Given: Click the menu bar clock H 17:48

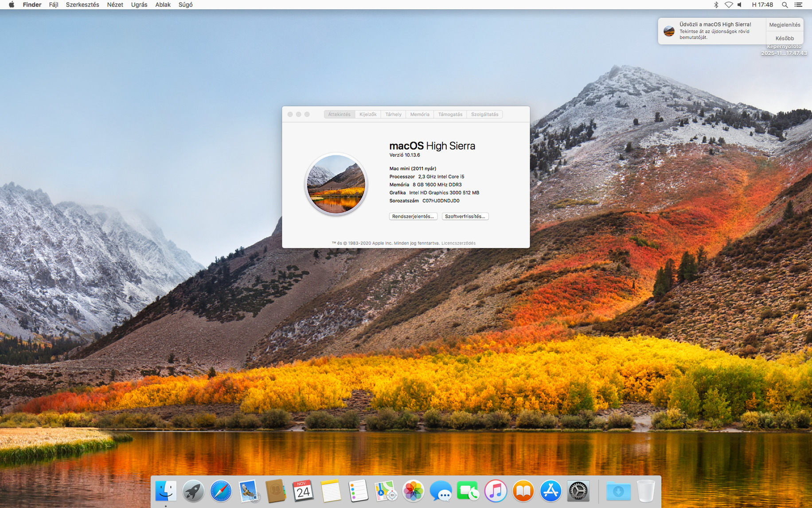Looking at the screenshot, I should 762,5.
